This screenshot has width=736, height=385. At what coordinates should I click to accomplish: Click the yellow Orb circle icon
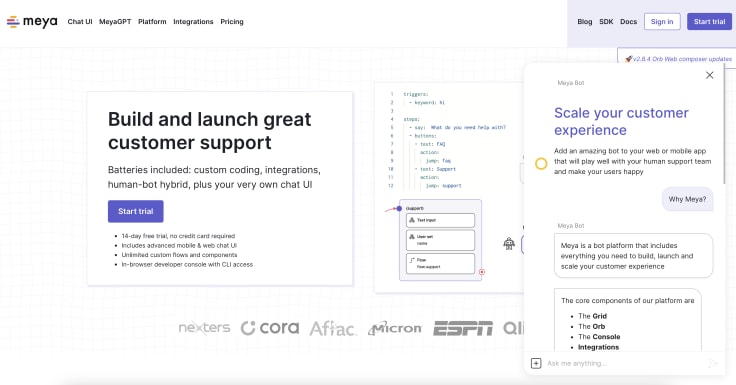[x=541, y=163]
